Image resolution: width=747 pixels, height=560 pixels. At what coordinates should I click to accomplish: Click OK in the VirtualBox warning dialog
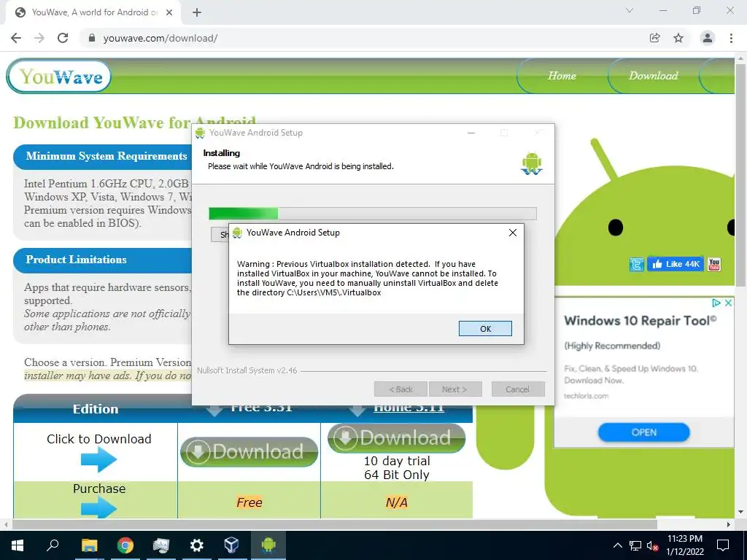pos(485,329)
